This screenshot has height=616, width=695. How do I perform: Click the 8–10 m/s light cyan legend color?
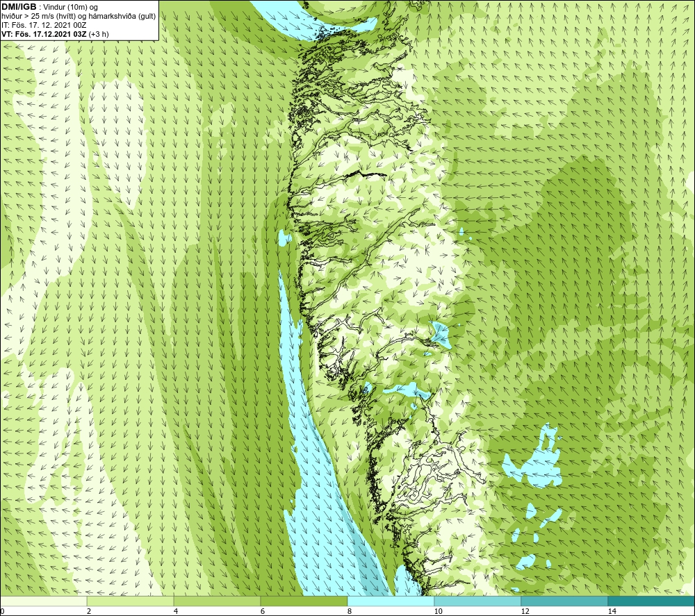point(391,601)
